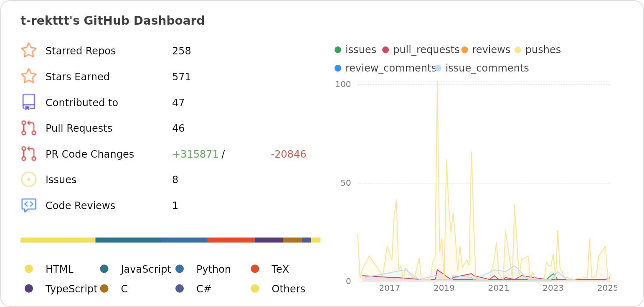Click the Contributed to repository icon
The width and height of the screenshot is (644, 307).
[29, 102]
